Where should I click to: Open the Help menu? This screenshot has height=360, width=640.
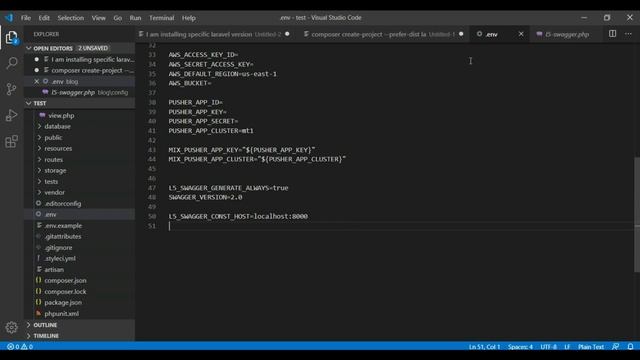(189, 18)
